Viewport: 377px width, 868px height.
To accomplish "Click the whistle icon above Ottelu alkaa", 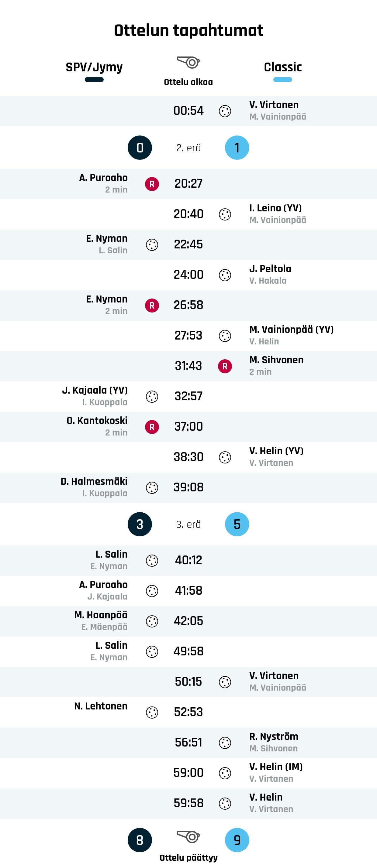I will coord(188,62).
